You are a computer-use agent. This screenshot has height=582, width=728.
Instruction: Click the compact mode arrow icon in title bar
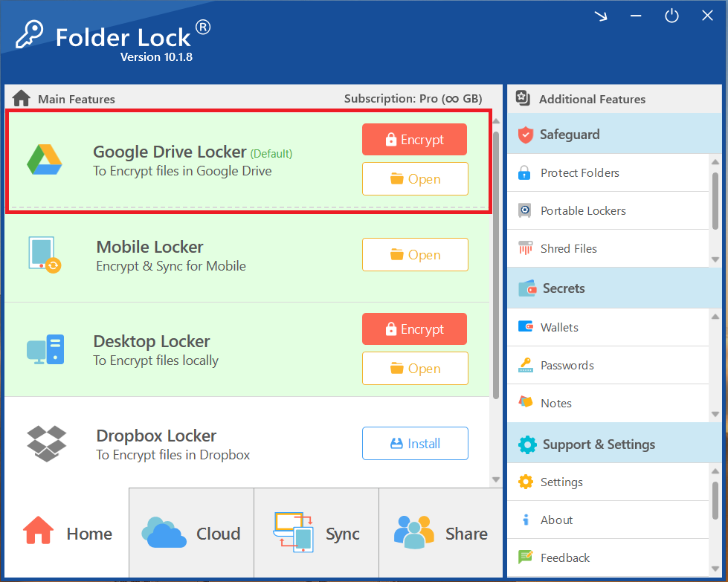point(601,16)
